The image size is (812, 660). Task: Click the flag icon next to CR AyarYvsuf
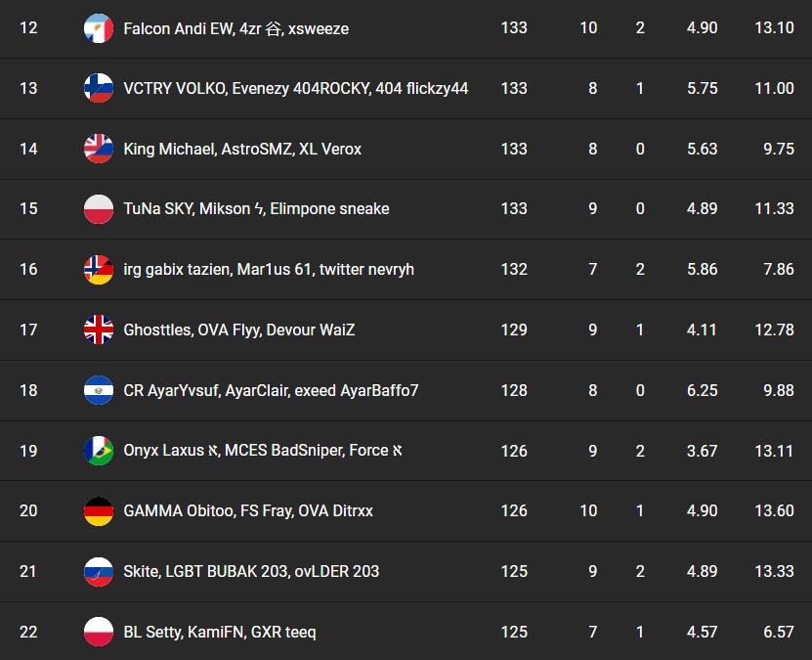pos(99,390)
